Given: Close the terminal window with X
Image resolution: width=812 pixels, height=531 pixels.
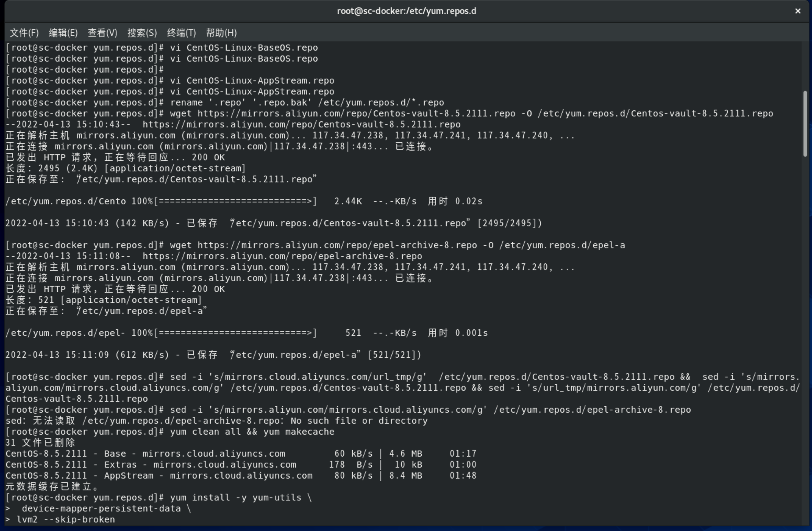Looking at the screenshot, I should (x=798, y=11).
